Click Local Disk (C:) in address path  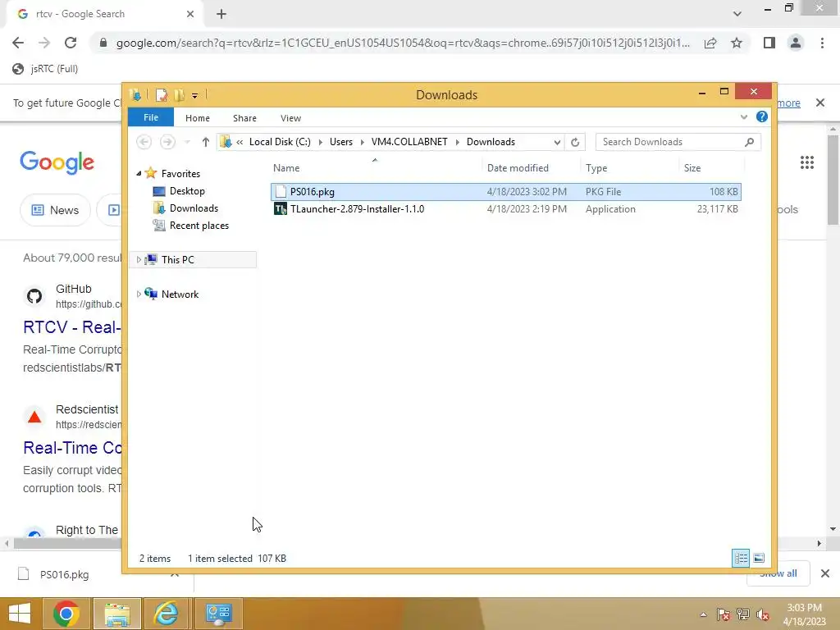tap(280, 142)
